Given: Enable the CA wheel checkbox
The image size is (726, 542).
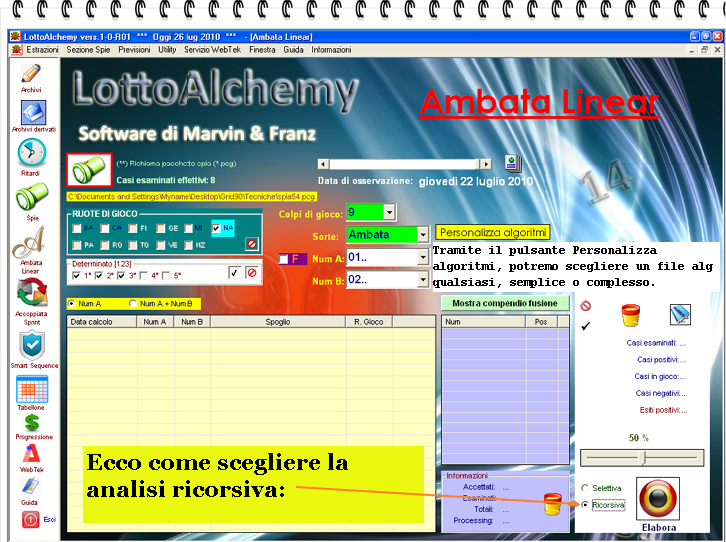Looking at the screenshot, I should click(x=105, y=228).
